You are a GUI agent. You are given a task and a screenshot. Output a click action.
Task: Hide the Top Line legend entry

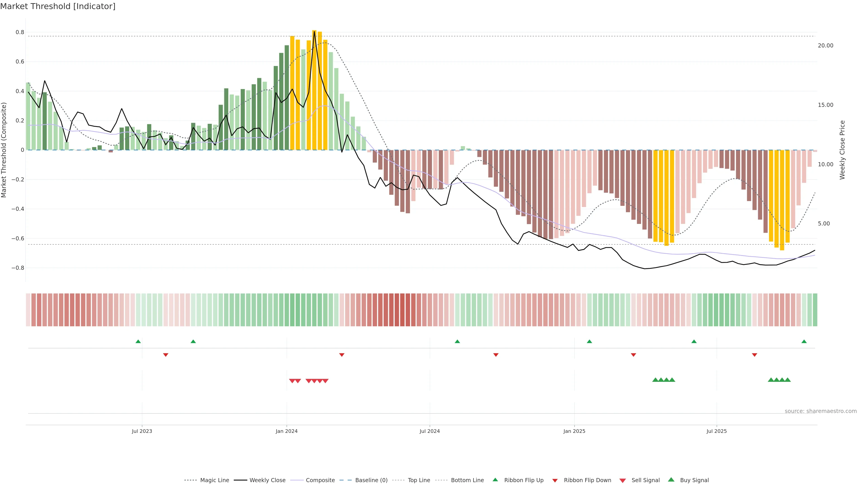pyautogui.click(x=419, y=480)
